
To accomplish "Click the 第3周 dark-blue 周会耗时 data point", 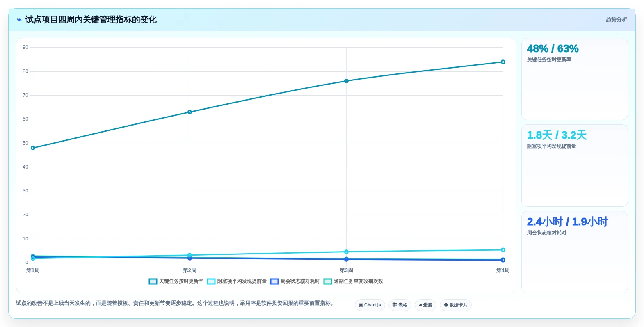I will [346, 259].
